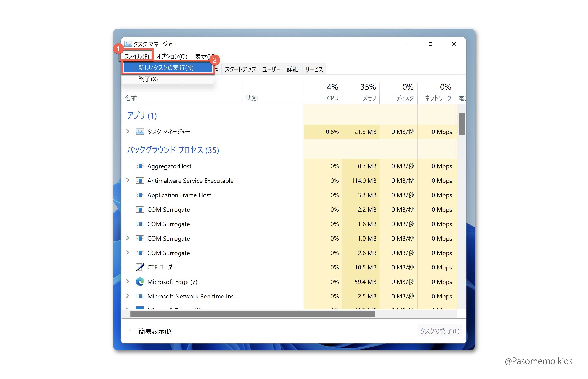This screenshot has width=588, height=379.
Task: Click the Antimalware Service Executable icon
Action: coord(140,181)
